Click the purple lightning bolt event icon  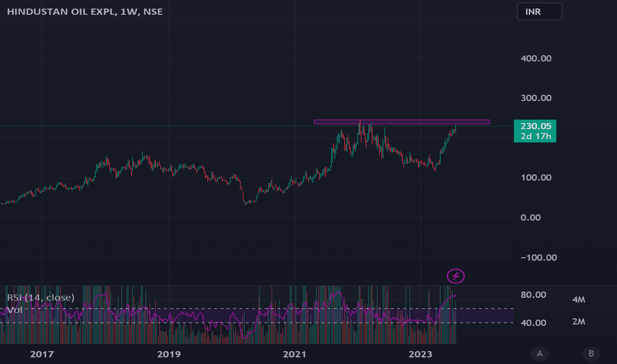(x=455, y=276)
